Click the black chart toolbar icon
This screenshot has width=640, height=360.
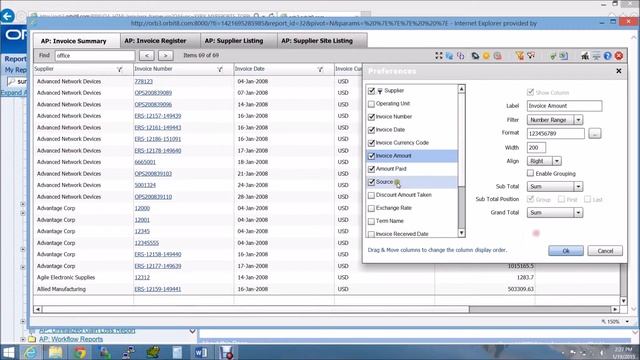(585, 56)
